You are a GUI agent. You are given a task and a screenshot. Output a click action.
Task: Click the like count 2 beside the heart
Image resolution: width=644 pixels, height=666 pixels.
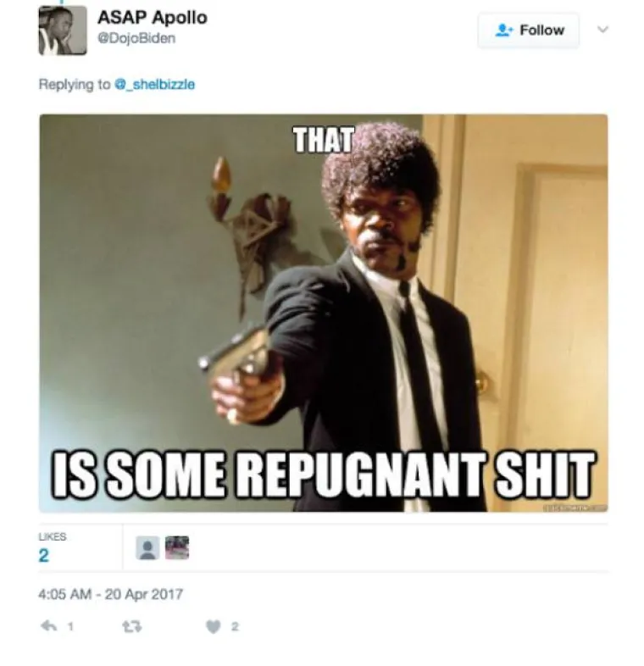pyautogui.click(x=235, y=626)
